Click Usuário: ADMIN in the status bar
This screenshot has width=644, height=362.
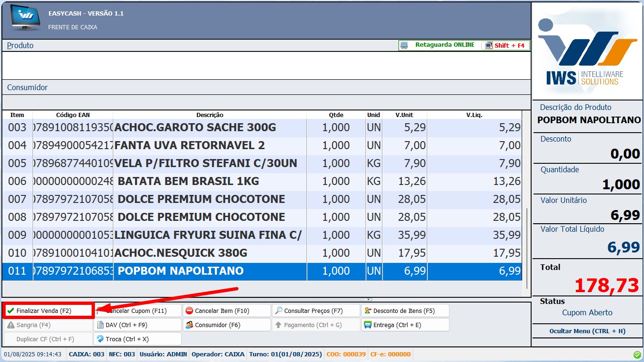163,354
